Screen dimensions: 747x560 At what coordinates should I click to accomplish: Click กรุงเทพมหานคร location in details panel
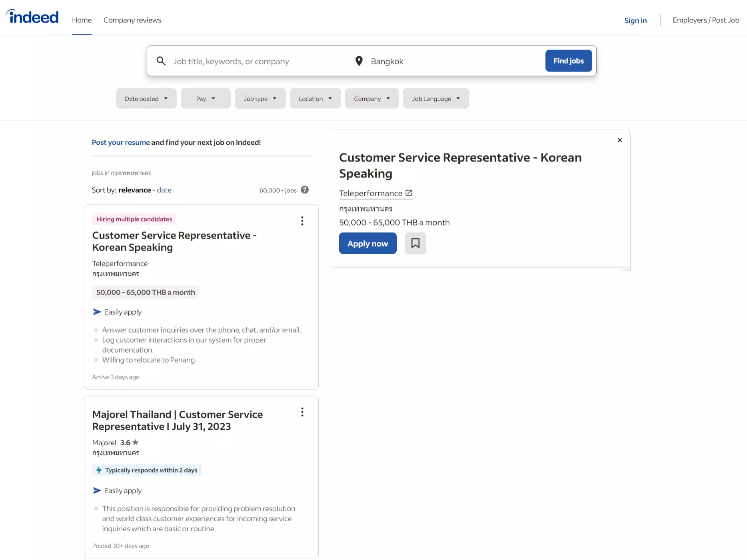click(x=366, y=209)
